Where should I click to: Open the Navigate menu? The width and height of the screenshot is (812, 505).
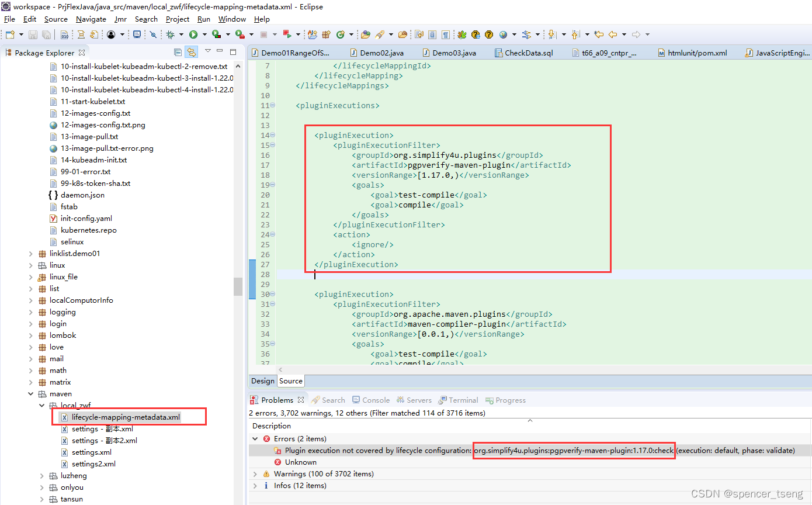[x=91, y=19]
